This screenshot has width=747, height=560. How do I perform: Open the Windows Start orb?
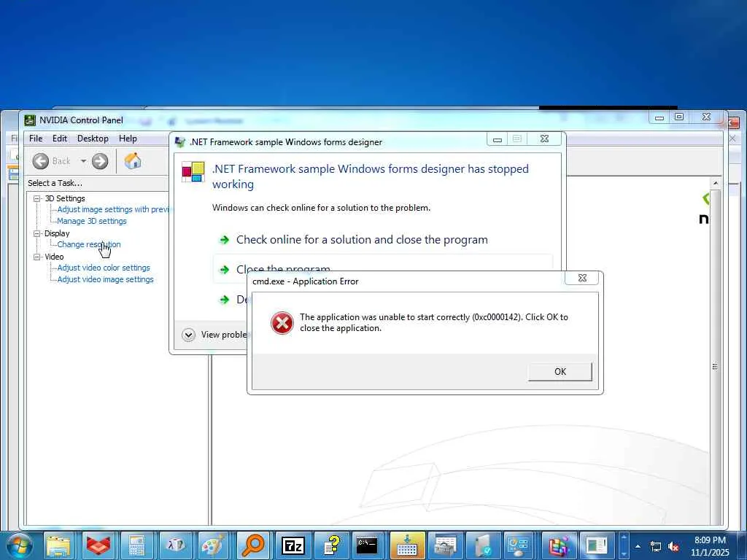click(x=20, y=545)
